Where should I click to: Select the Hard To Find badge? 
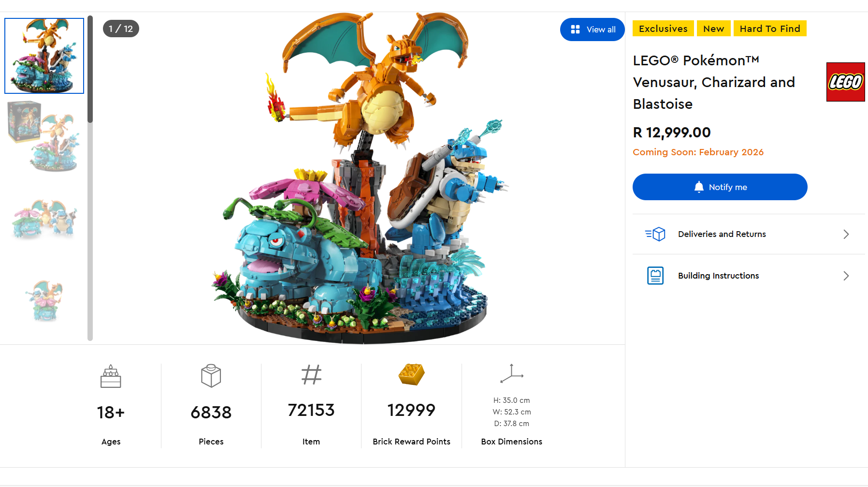pyautogui.click(x=770, y=28)
